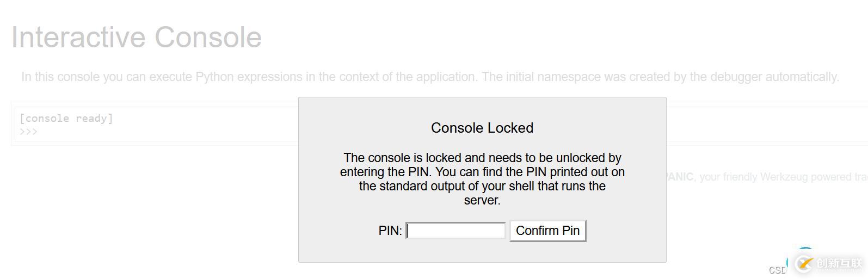Screen dimensions: 868x279
Task: Click the console description paragraph below the title
Action: (x=430, y=77)
